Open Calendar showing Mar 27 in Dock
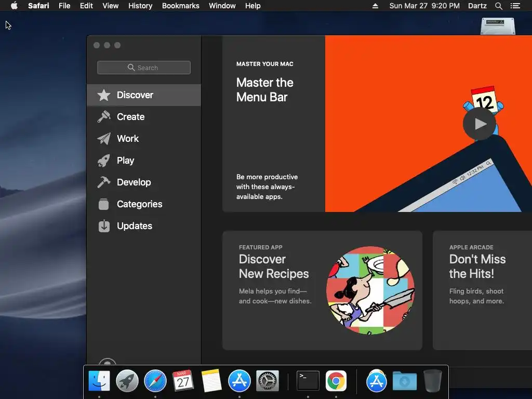This screenshot has height=399, width=532. (183, 381)
